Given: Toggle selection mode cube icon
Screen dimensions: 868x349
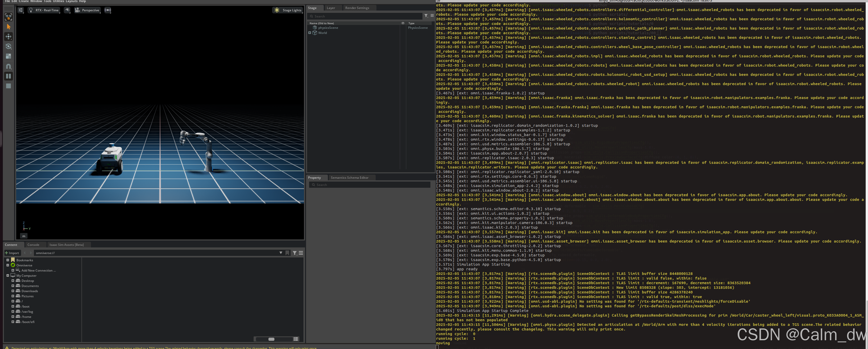Looking at the screenshot, I should pos(8,16).
